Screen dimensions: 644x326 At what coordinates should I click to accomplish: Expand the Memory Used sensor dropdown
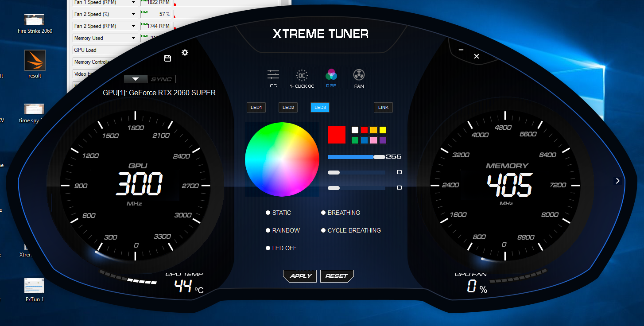(x=134, y=38)
